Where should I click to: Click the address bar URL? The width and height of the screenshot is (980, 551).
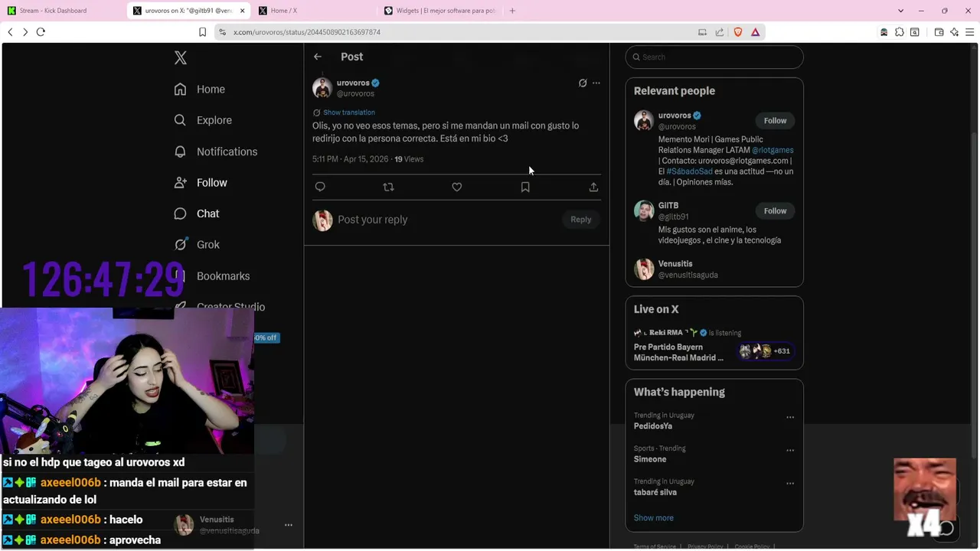[x=307, y=32]
